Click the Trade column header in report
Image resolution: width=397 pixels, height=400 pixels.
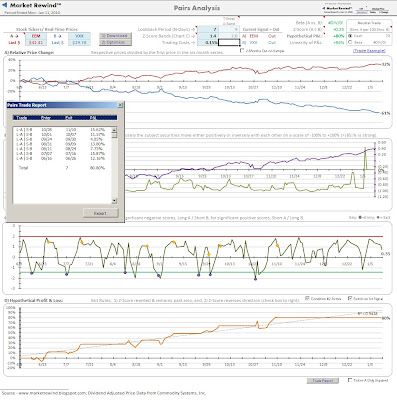coord(22,118)
